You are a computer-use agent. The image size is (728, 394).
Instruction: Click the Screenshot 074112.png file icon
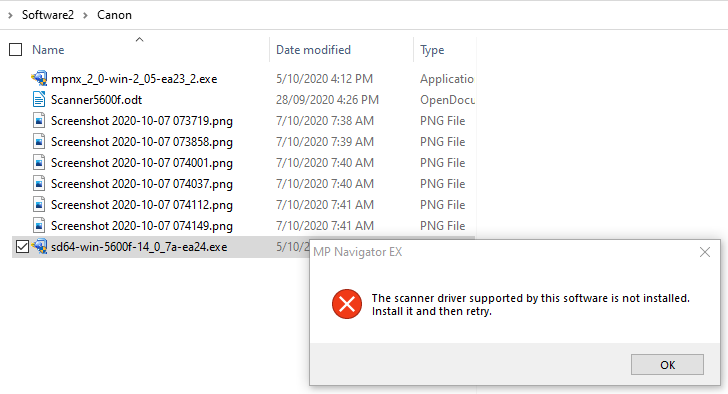coord(39,205)
